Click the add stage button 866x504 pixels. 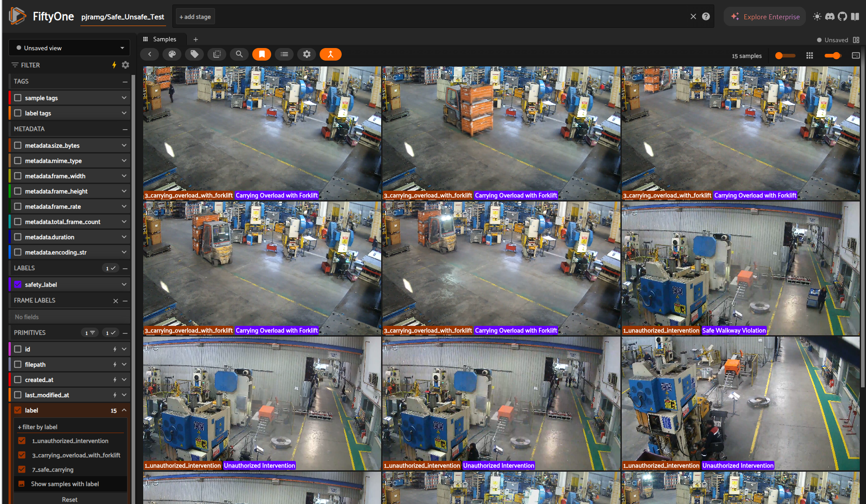pos(195,16)
